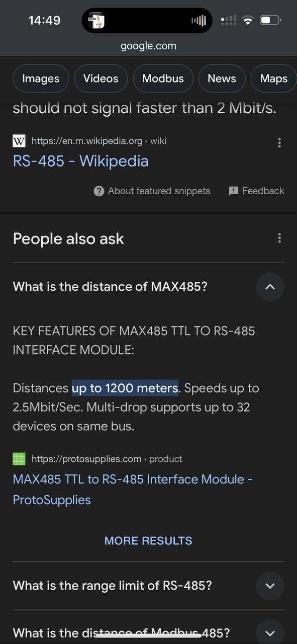Screen dimensions: 297x644
Task: Tap the audio waveform indicator in Dynamic Island
Action: tap(199, 21)
